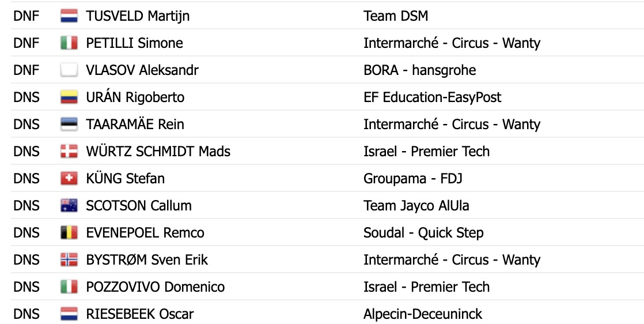Click the Belgian flag next to EVENEPOEL Remco
The width and height of the screenshot is (644, 324).
(69, 233)
